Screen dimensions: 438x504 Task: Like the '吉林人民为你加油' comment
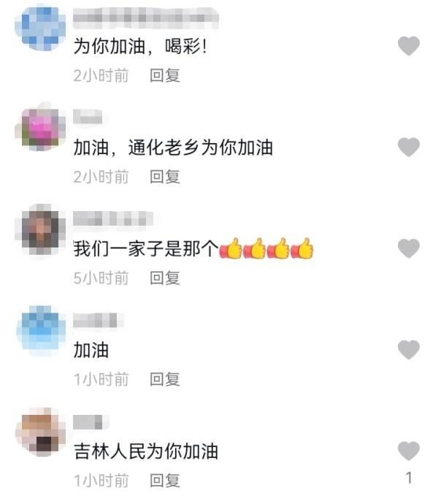tap(409, 451)
